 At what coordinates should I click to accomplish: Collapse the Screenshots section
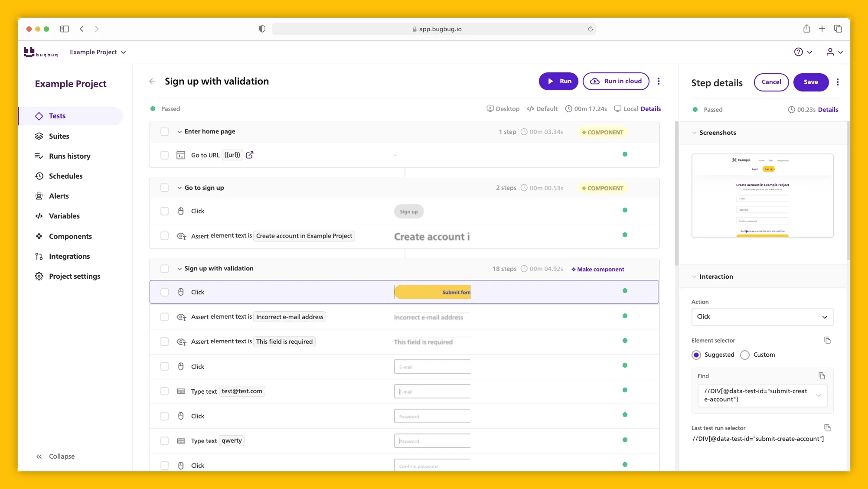pos(694,133)
